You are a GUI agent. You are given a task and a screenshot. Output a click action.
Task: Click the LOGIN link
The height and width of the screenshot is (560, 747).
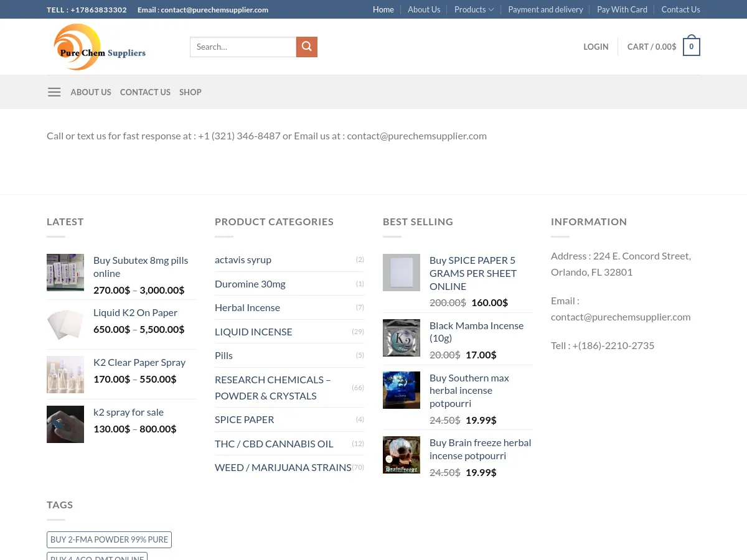pyautogui.click(x=596, y=47)
